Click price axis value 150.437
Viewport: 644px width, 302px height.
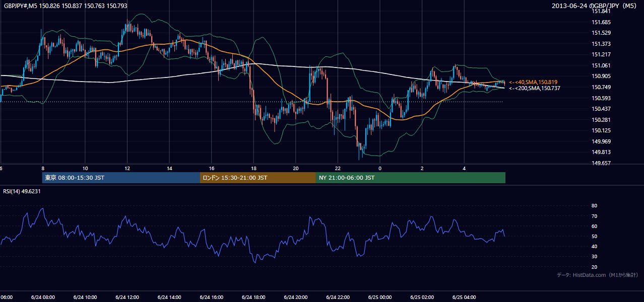click(x=602, y=109)
